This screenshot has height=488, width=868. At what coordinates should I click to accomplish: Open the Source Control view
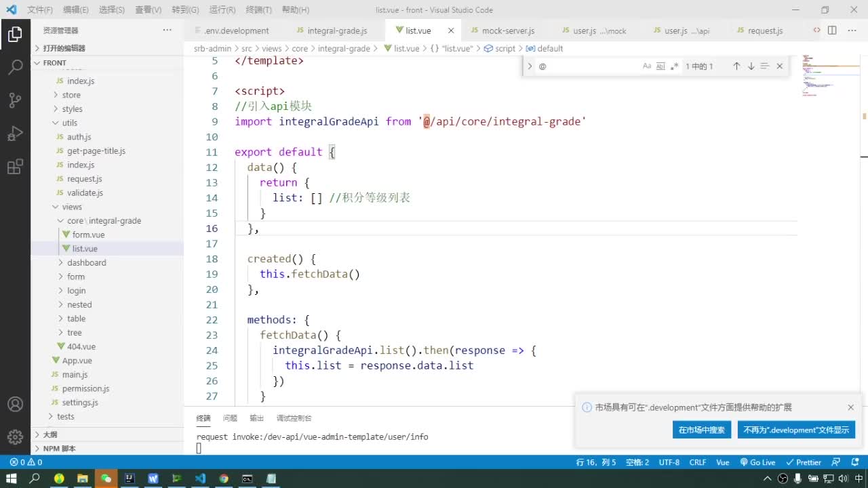tap(15, 100)
